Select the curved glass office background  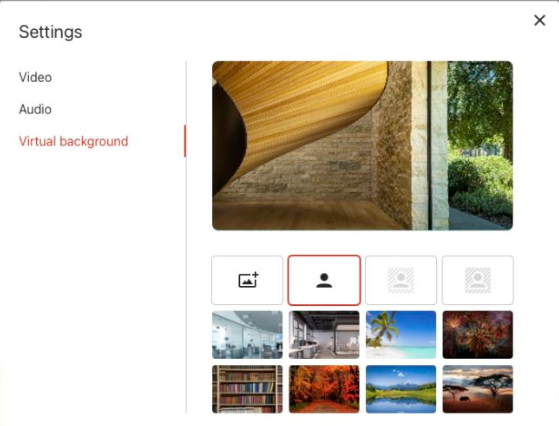coord(247,335)
